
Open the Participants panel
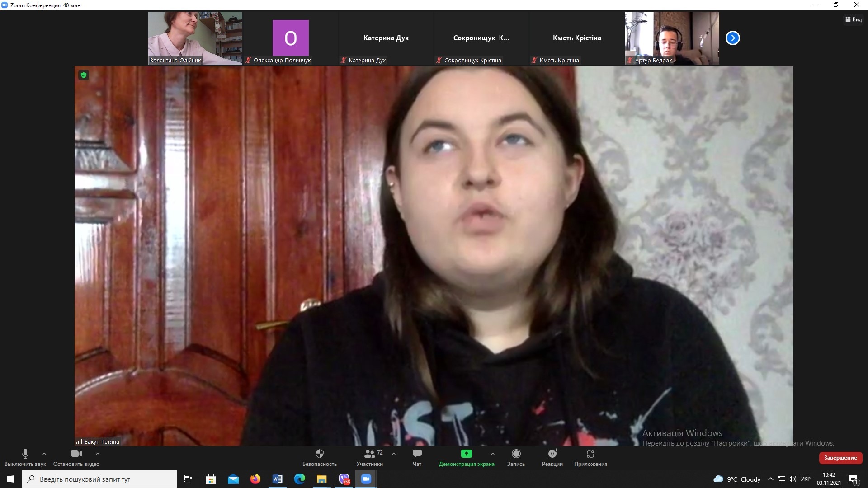point(369,454)
